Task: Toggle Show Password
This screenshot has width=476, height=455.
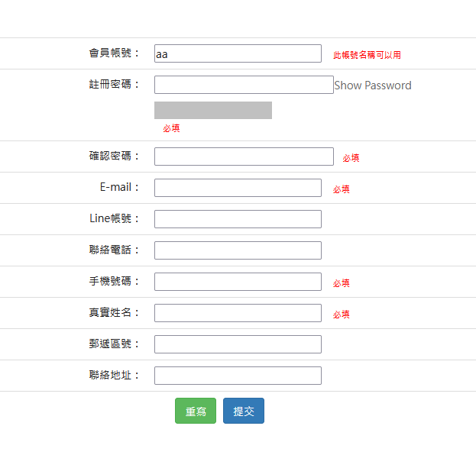Action: pyautogui.click(x=373, y=86)
